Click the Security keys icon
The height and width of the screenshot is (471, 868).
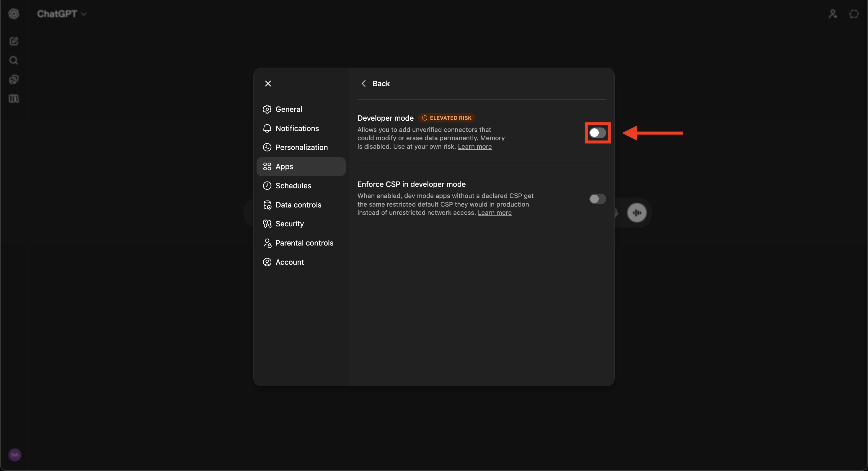coord(267,224)
